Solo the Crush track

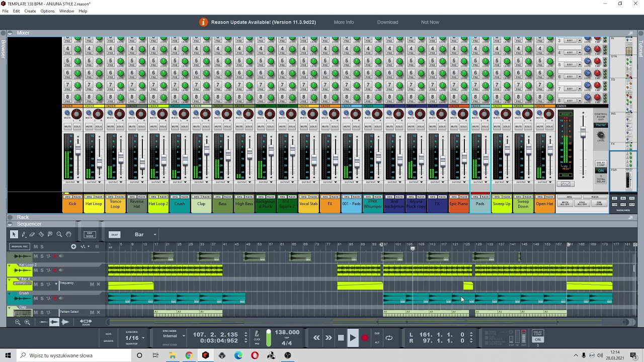[42, 298]
